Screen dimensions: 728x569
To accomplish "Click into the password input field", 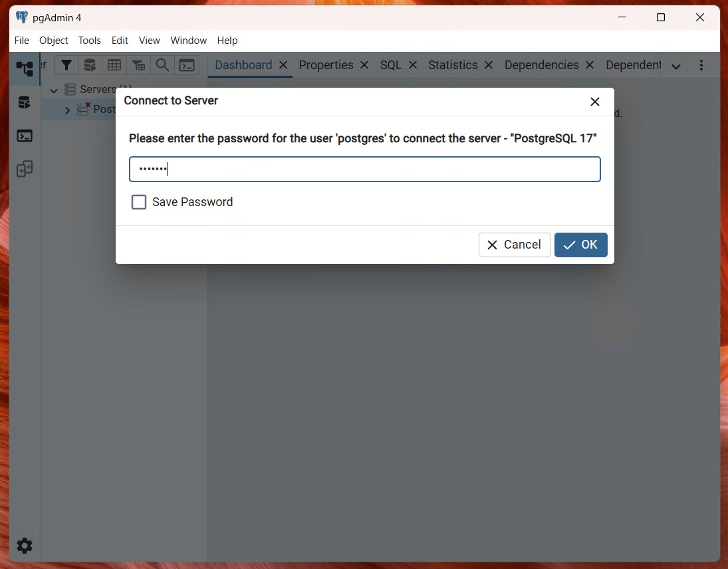I will [365, 169].
